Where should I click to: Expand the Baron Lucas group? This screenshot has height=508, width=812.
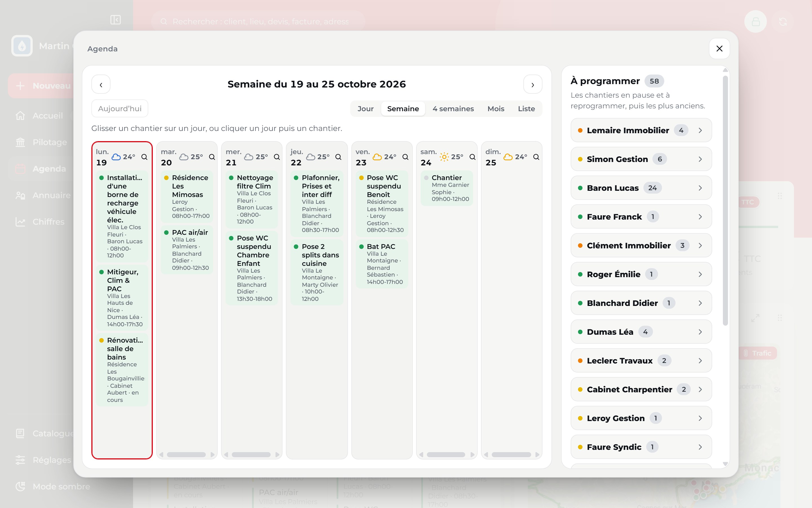pyautogui.click(x=641, y=188)
